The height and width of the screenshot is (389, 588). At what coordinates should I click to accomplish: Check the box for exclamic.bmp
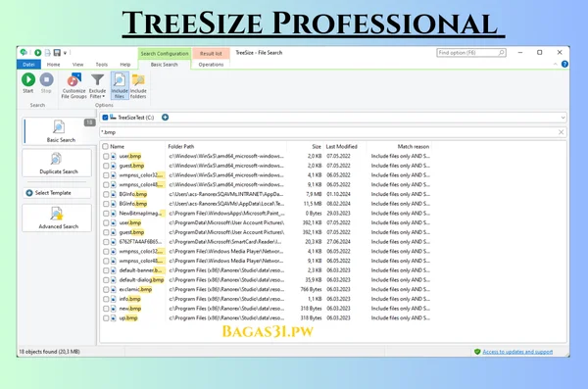[x=106, y=290]
